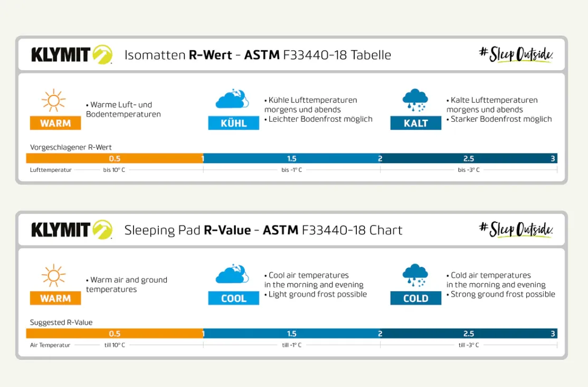Click the Klymit logo in the Sleeping Pad header

click(x=72, y=230)
